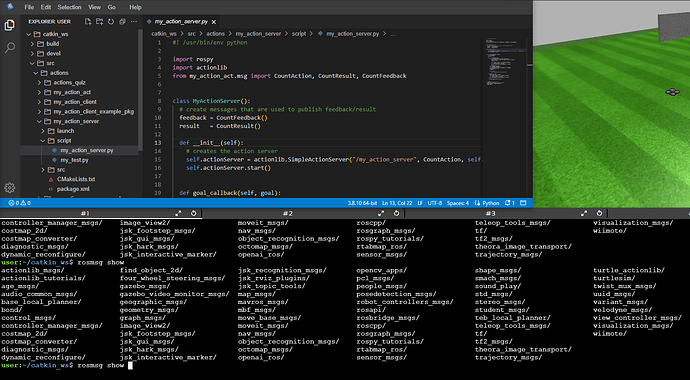Open the Search view in activity bar
Screen dimensions: 690x380
pos(9,48)
